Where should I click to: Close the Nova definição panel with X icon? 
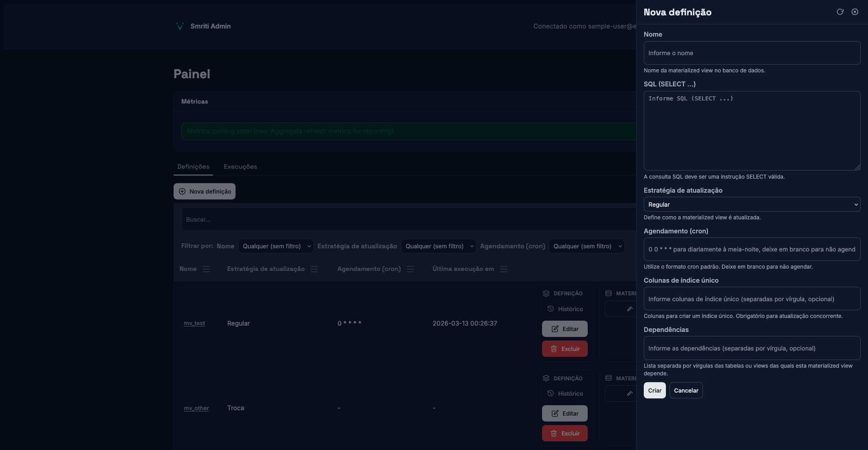tap(855, 12)
